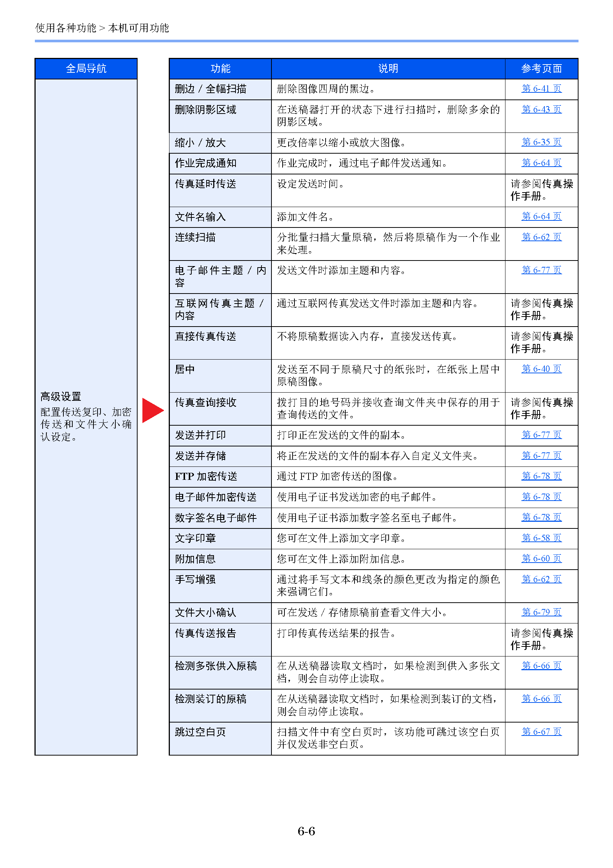Go to the 第 6-40 页 link for 居中
The width and height of the screenshot is (613, 868).
(x=541, y=369)
